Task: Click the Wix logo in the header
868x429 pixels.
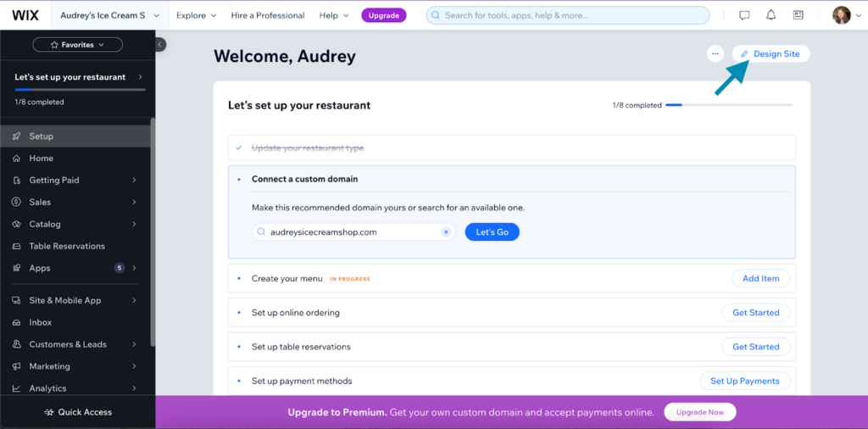Action: pyautogui.click(x=25, y=15)
